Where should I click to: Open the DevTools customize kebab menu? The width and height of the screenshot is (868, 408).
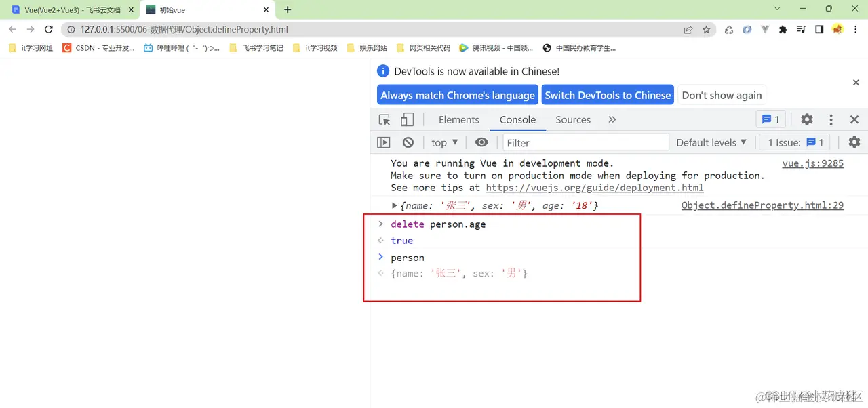(831, 119)
